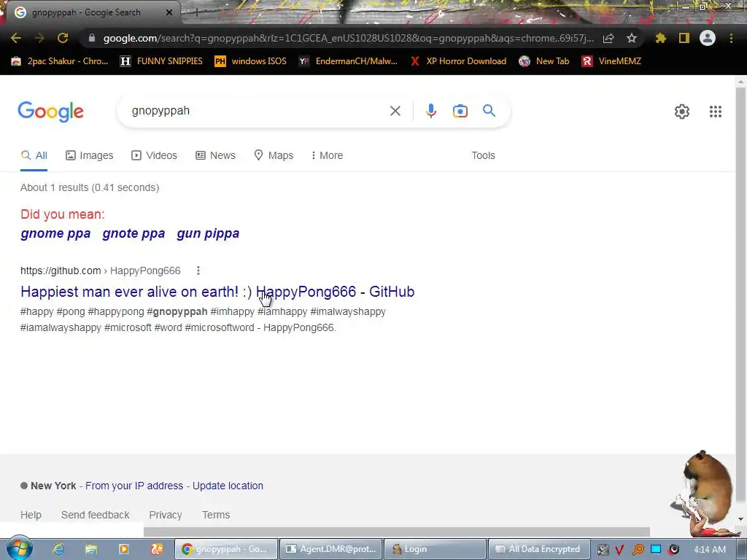Image resolution: width=747 pixels, height=560 pixels.
Task: Start voice search with the microphone icon
Action: (430, 111)
